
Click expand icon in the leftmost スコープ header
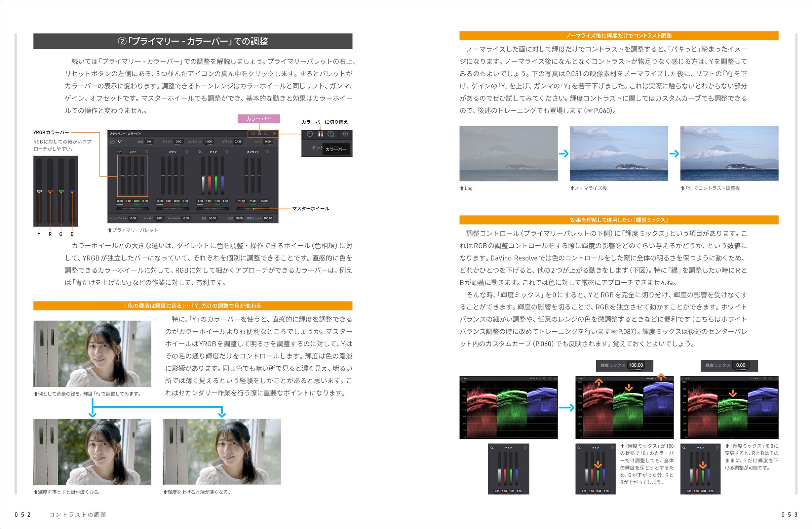pos(550,379)
